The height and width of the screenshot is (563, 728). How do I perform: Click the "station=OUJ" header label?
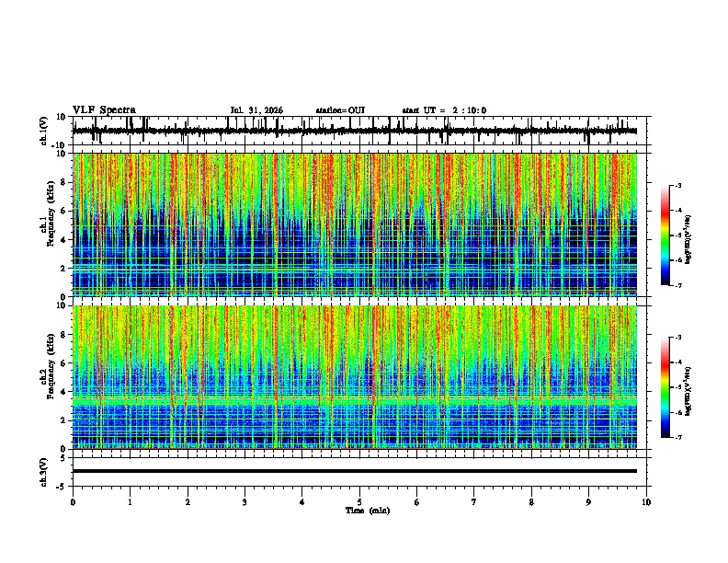click(x=340, y=110)
